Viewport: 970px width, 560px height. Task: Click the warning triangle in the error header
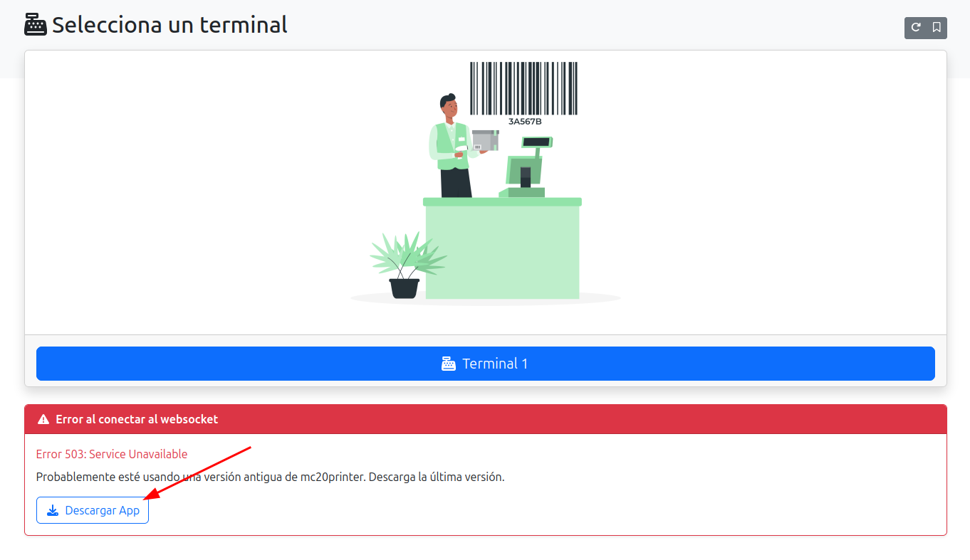coord(43,420)
